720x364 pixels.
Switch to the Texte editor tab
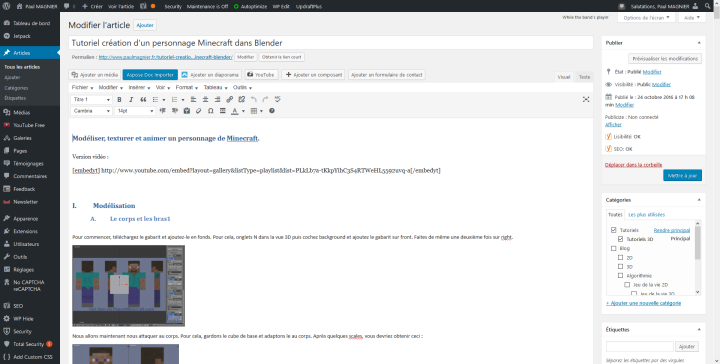click(584, 77)
